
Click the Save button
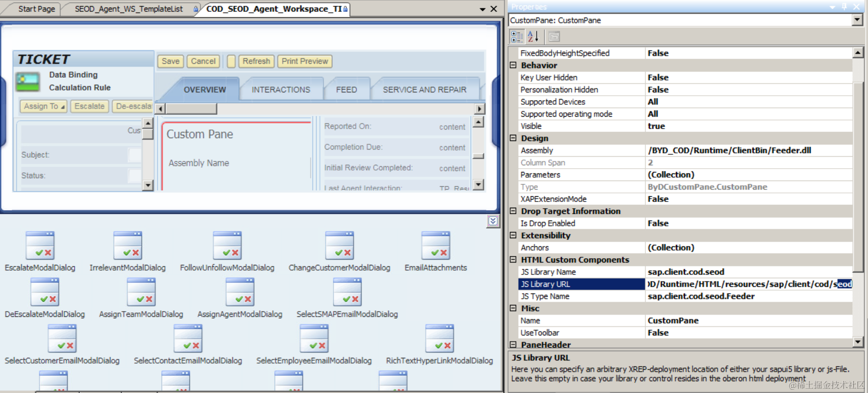point(170,61)
